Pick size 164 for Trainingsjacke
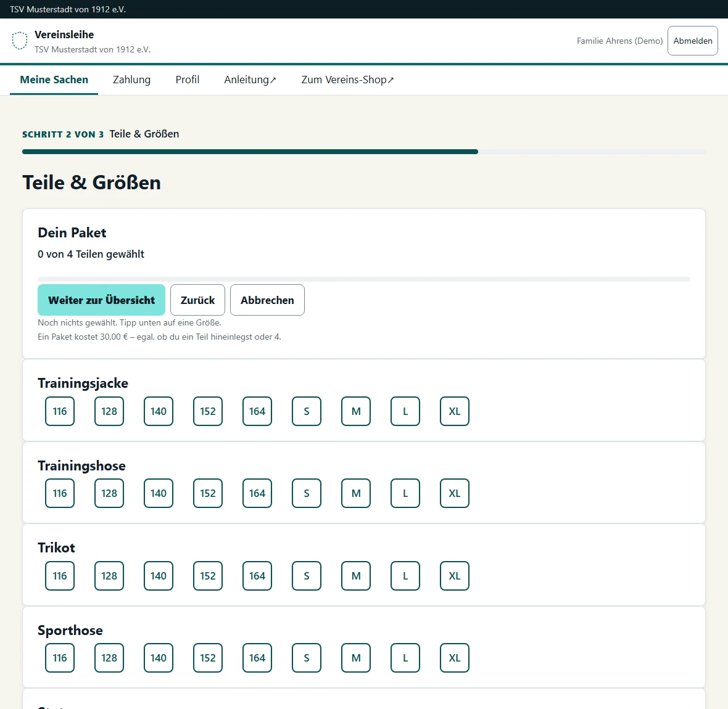Image resolution: width=728 pixels, height=709 pixels. point(257,411)
